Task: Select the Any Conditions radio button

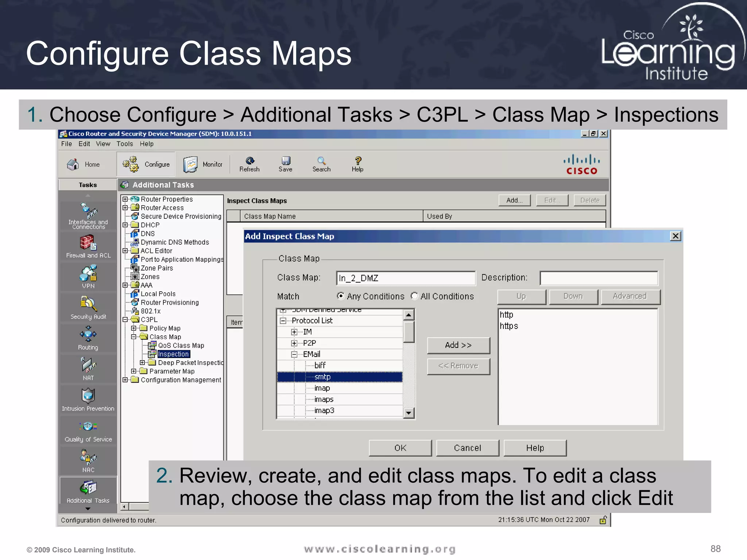Action: 341,296
